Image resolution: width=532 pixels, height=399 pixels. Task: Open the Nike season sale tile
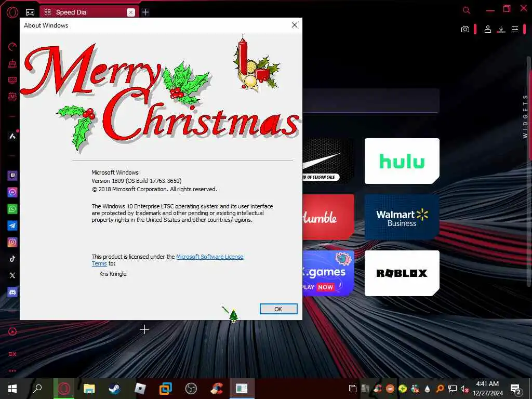point(328,161)
